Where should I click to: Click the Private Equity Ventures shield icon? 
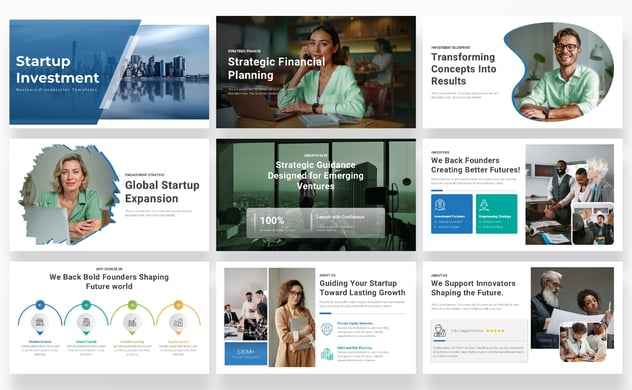click(x=326, y=329)
